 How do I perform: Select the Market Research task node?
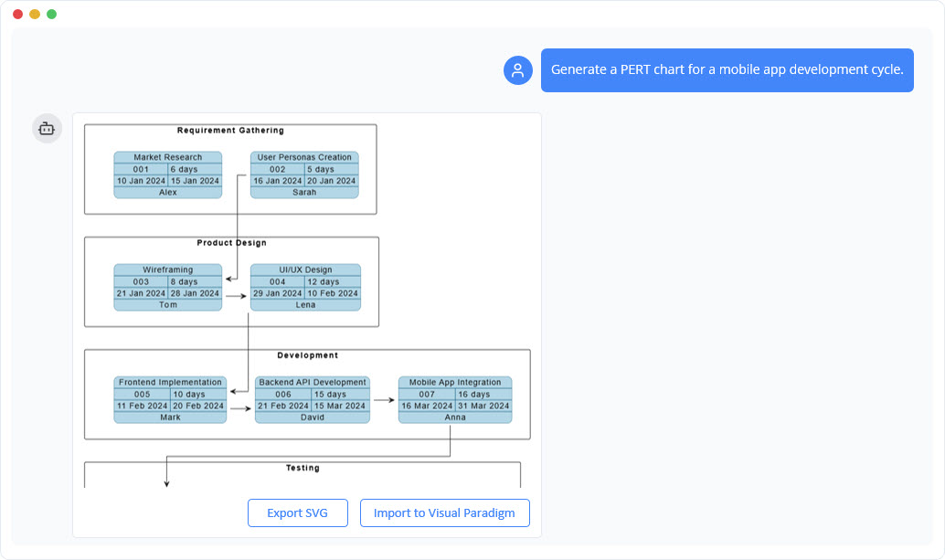167,173
